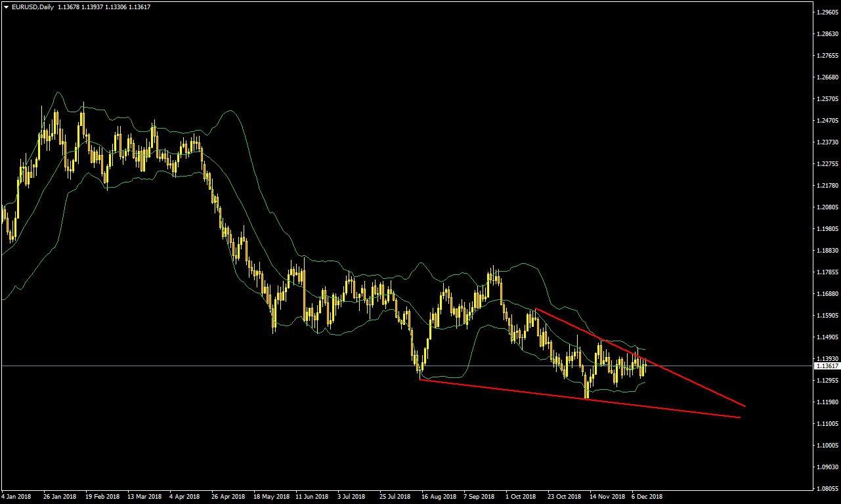This screenshot has height=504, width=841.
Task: Click the current price label 1.13617
Action: point(827,366)
